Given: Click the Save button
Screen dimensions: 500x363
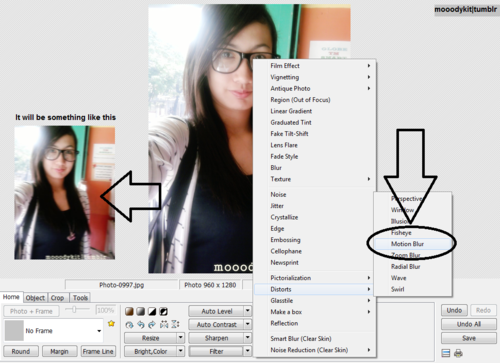Looking at the screenshot, I should 469,338.
